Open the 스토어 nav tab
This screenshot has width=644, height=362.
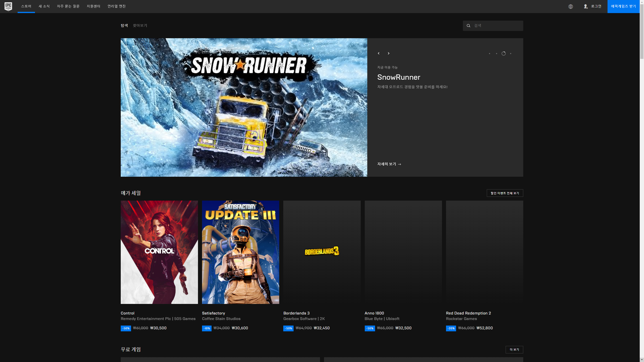pos(26,6)
